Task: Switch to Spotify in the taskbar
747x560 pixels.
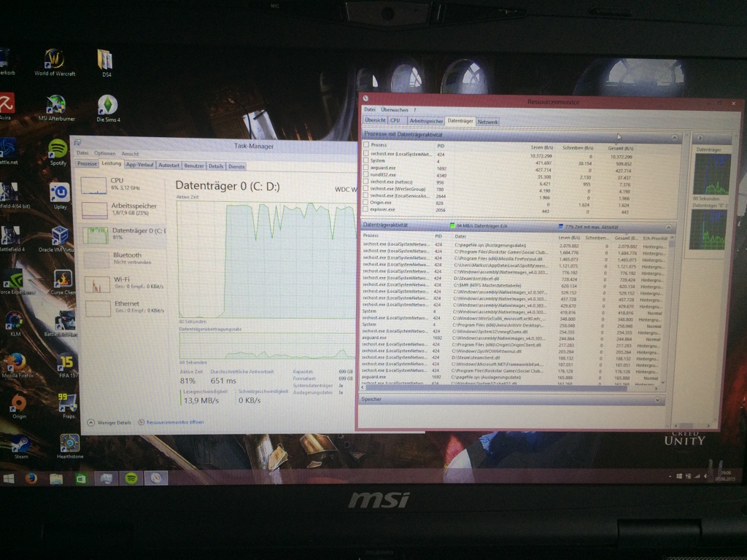Action: point(131,478)
